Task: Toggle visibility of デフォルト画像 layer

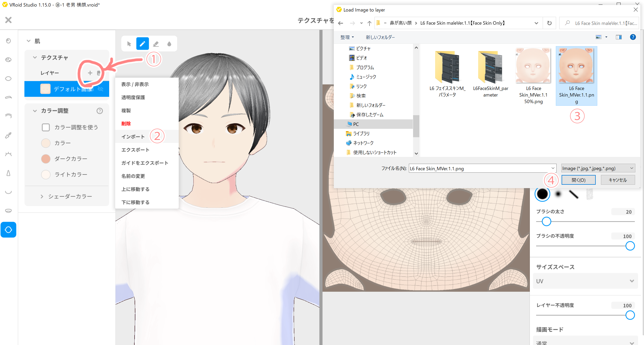Action: (x=101, y=89)
